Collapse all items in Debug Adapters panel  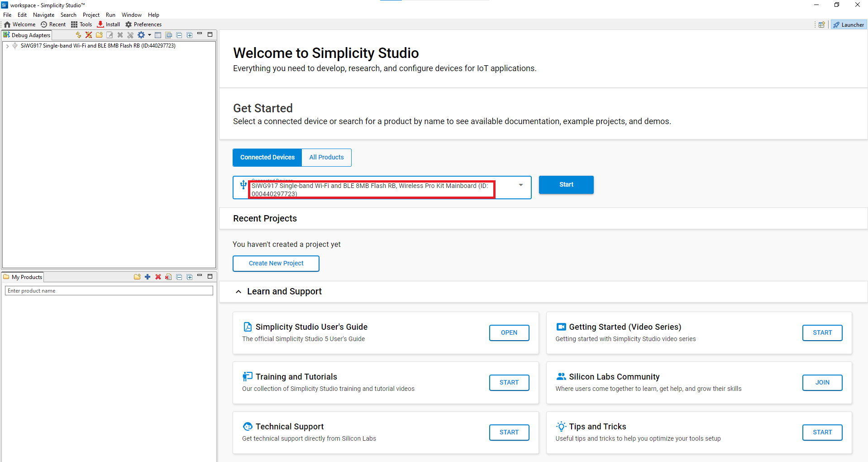coord(179,35)
